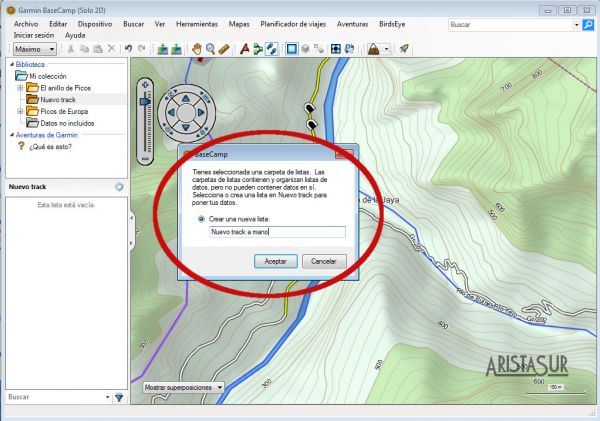
Task: Click the Aceptar button
Action: pos(276,261)
